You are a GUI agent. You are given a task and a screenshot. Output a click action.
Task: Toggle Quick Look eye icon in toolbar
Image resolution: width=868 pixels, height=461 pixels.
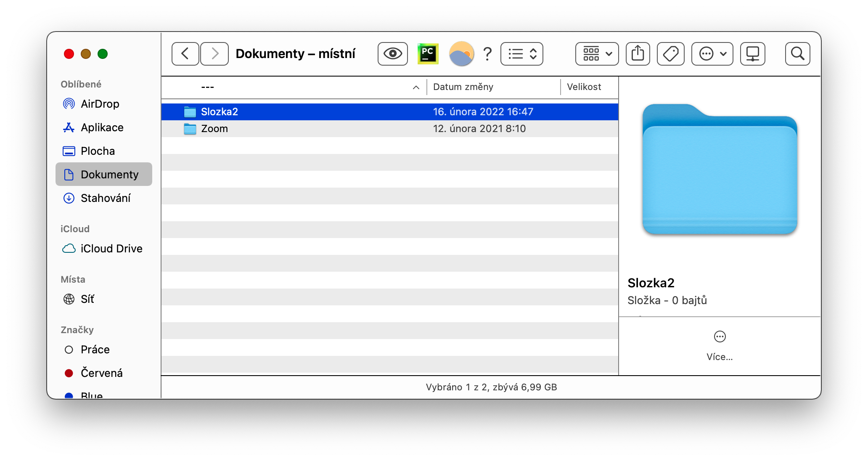392,54
